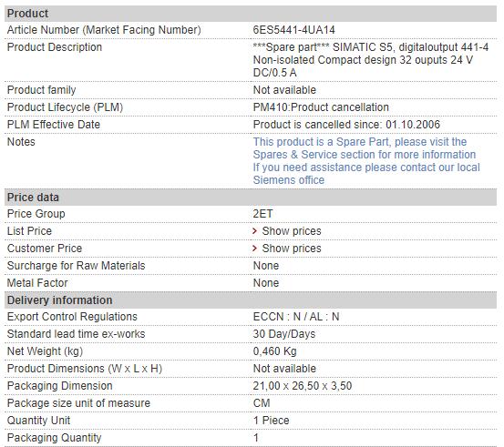Click the Delivery information section header
The image size is (504, 447).
[251, 300]
